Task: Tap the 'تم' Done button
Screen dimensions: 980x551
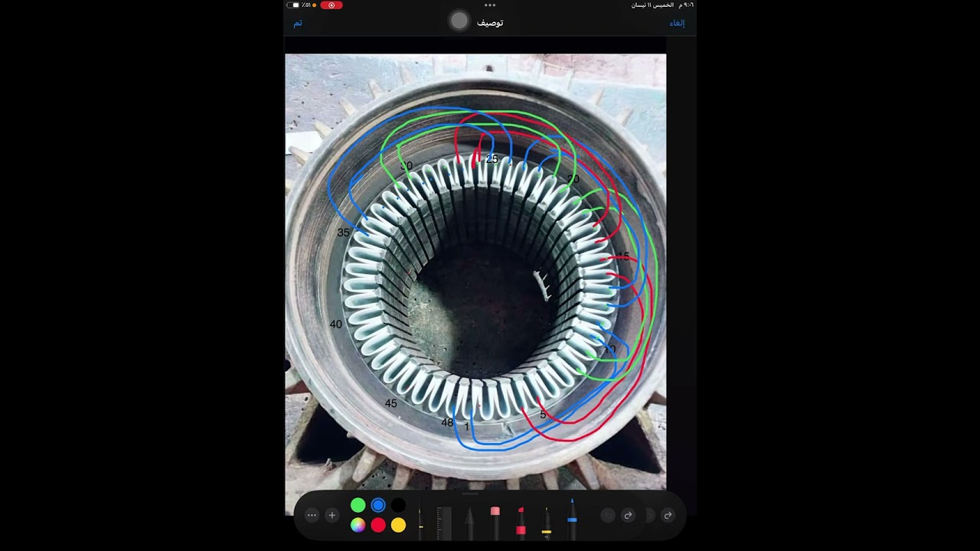Action: [298, 23]
